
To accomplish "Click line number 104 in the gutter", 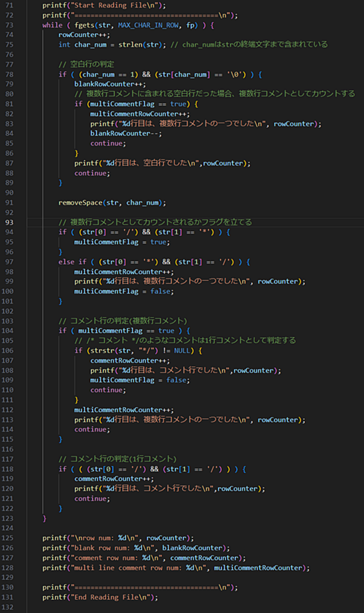I will (7, 331).
